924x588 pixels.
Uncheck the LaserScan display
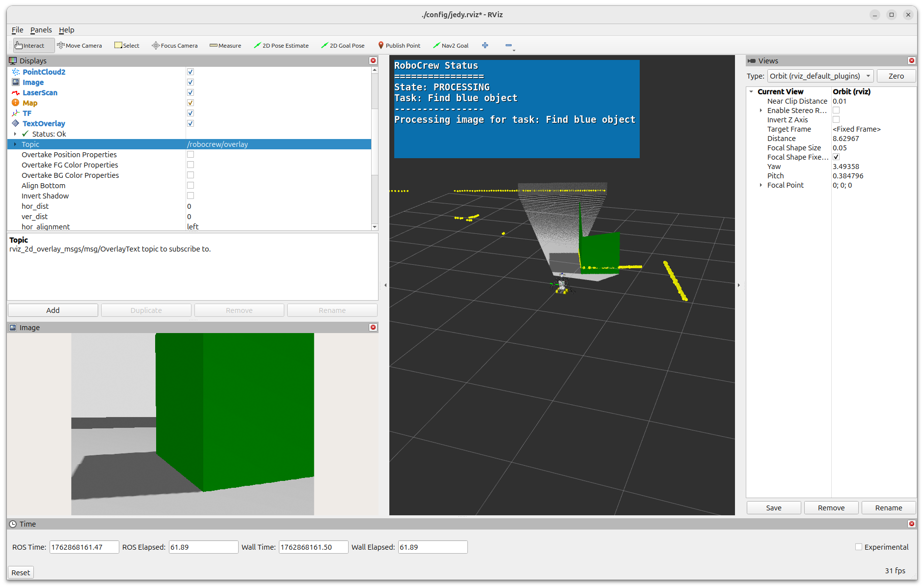coord(190,92)
